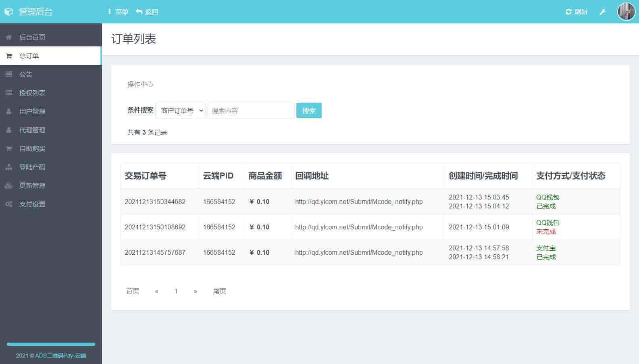The width and height of the screenshot is (639, 364).
Task: Click the 返回 back button
Action: click(x=147, y=12)
